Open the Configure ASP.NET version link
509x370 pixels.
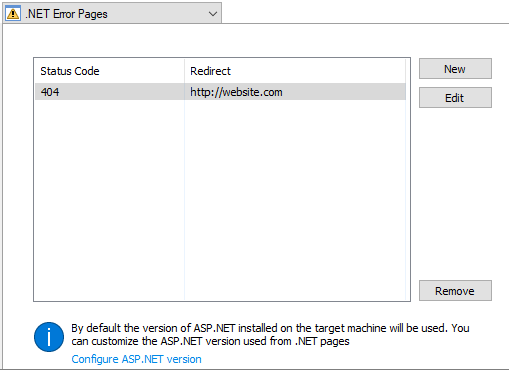click(x=136, y=359)
